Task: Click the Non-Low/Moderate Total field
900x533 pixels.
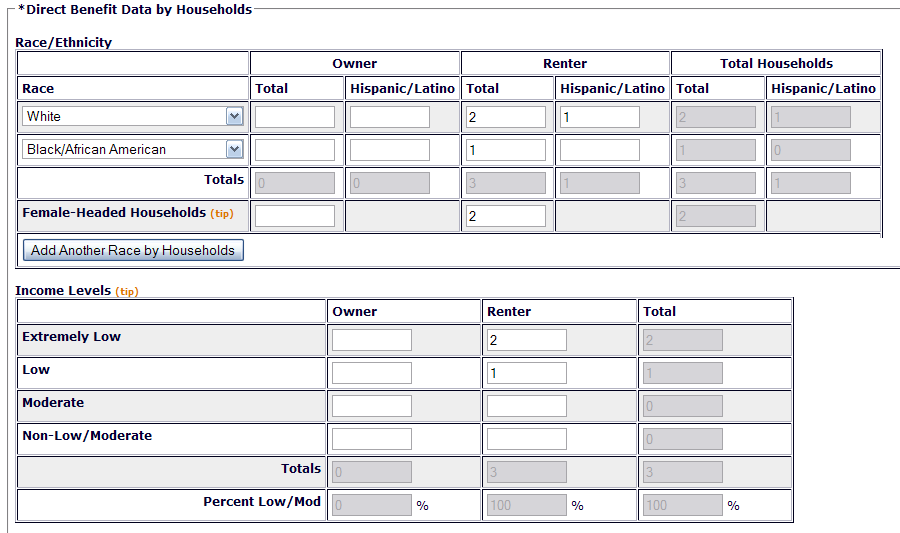Action: (683, 439)
